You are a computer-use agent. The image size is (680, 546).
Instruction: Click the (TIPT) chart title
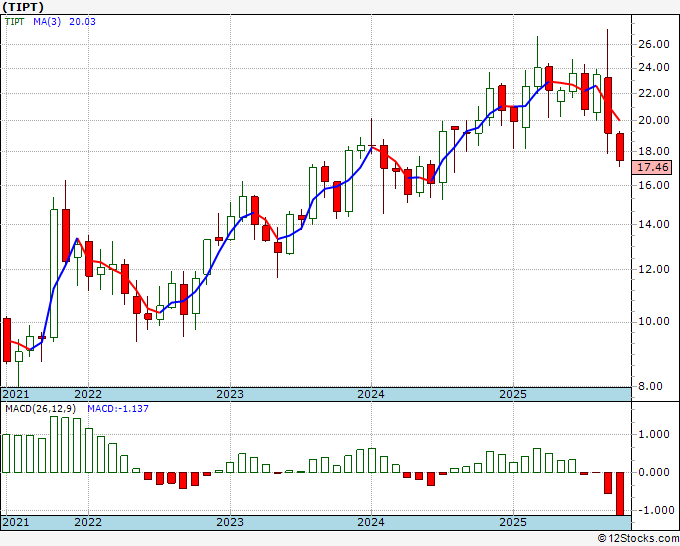coord(23,7)
